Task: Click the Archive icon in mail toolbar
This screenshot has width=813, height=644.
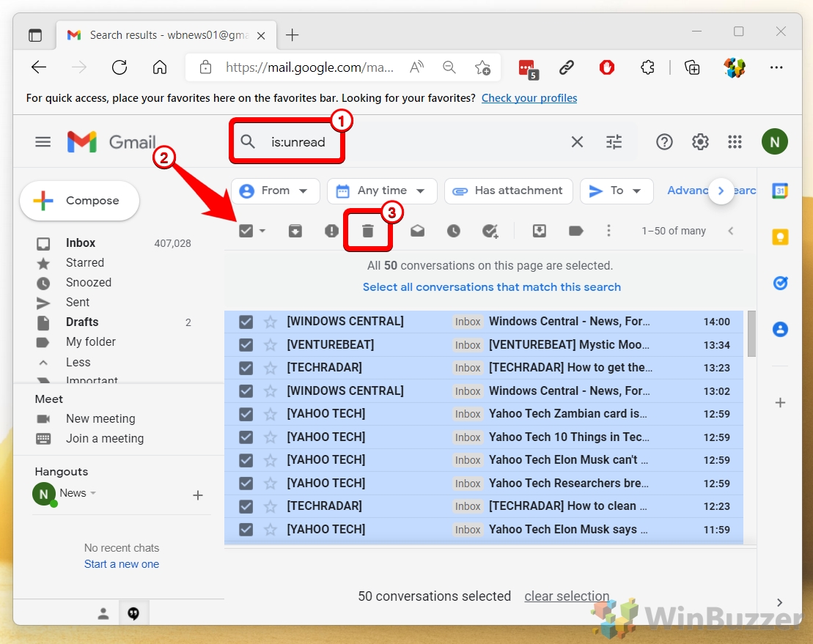Action: 295,231
